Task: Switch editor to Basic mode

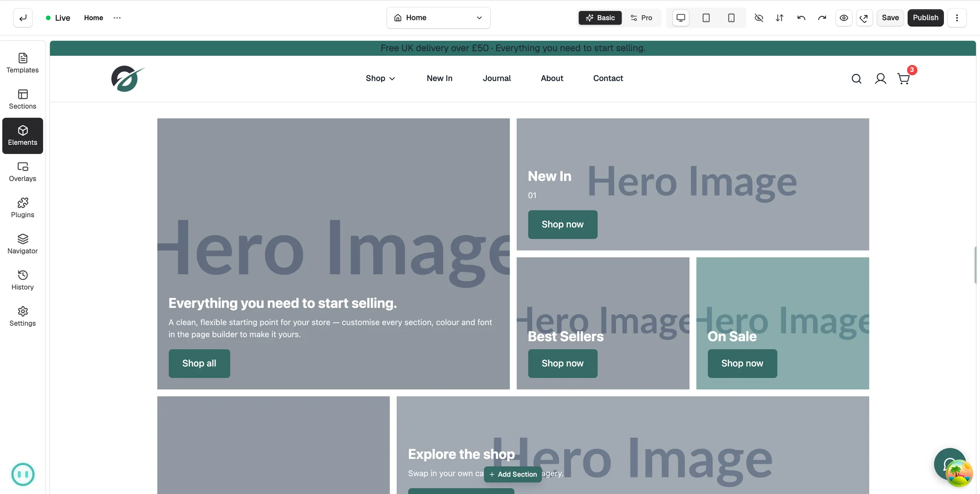Action: click(x=600, y=18)
